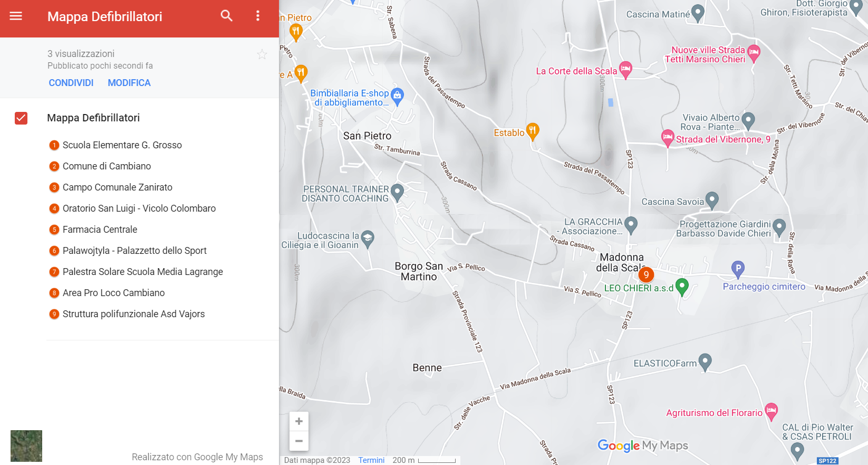Click the CONDIVIDI link

pos(71,83)
